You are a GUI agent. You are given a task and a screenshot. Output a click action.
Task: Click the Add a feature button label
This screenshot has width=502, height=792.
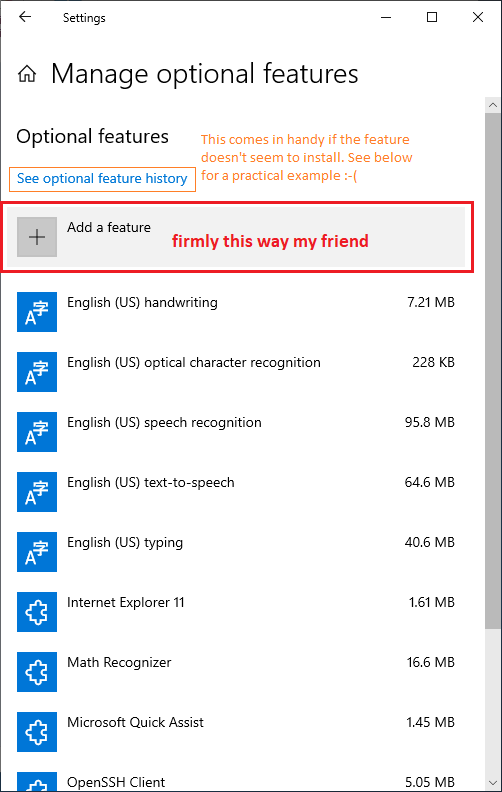coord(109,227)
